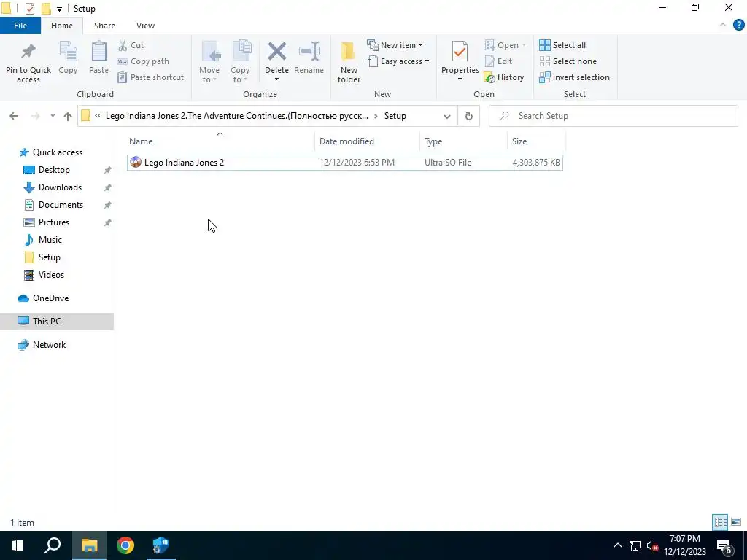Switch to Details view in status bar
The width and height of the screenshot is (747, 560).
tap(720, 522)
